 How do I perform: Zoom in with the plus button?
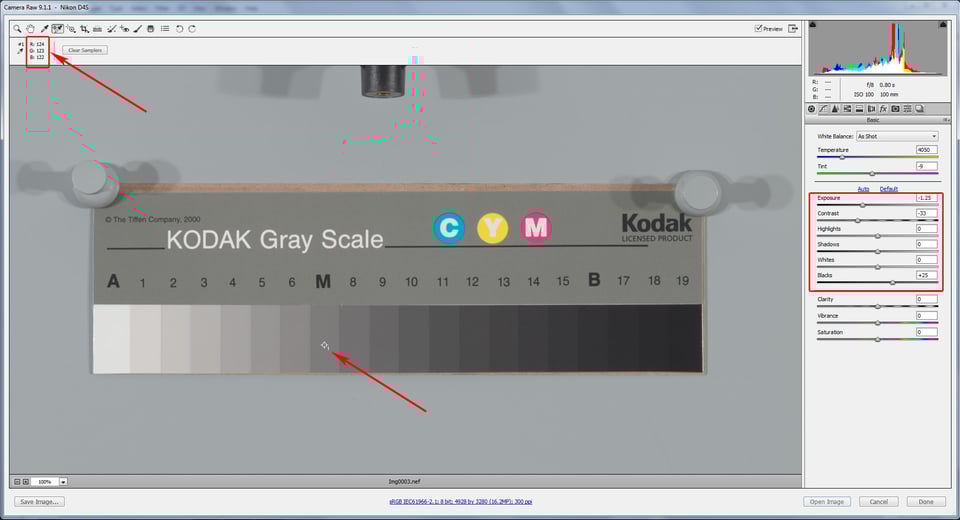26,481
